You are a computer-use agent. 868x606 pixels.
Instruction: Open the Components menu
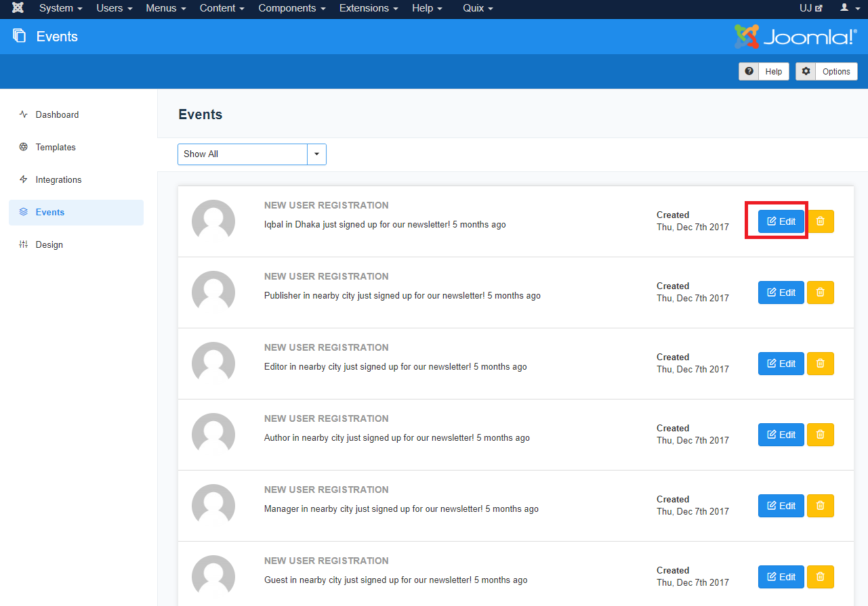pos(292,8)
